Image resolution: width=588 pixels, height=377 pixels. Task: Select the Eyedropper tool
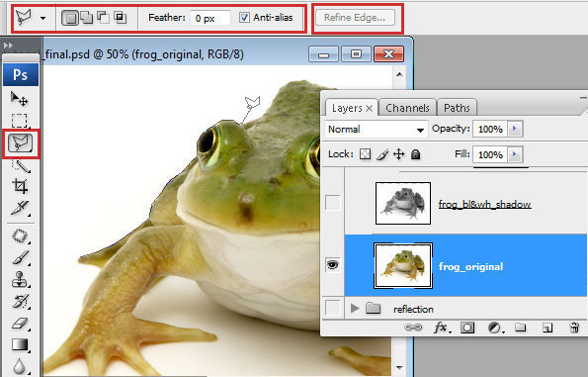20,208
